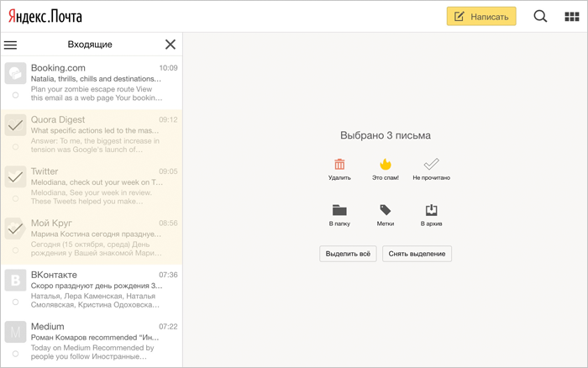
Task: Open the Booking.com sender name
Action: coord(58,68)
